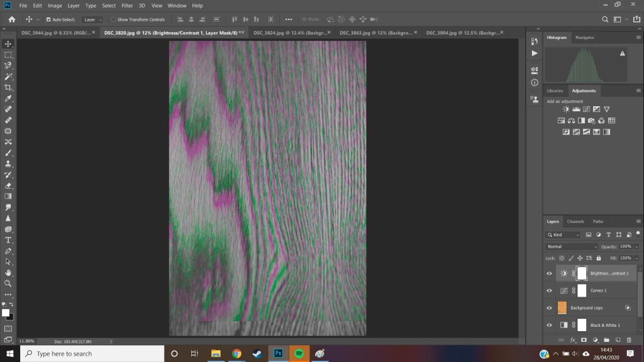Open the Actions panel play icon
This screenshot has height=362, width=644.
tap(534, 53)
